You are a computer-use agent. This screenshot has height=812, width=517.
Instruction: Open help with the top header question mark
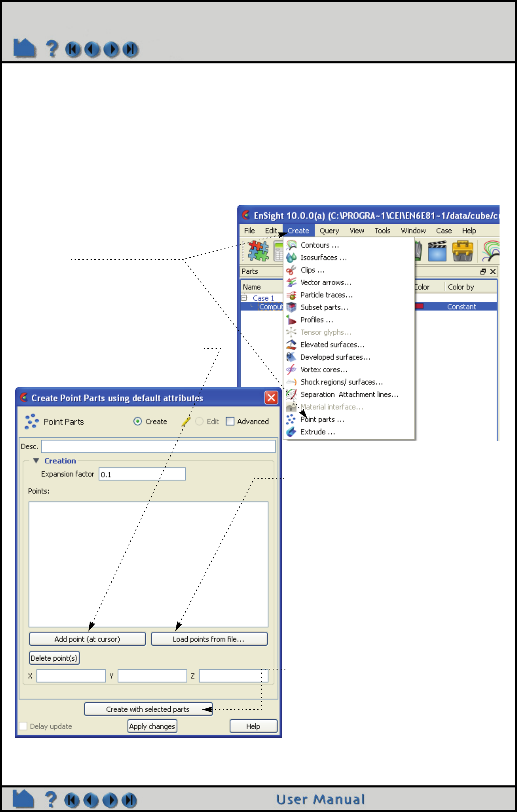click(x=52, y=48)
